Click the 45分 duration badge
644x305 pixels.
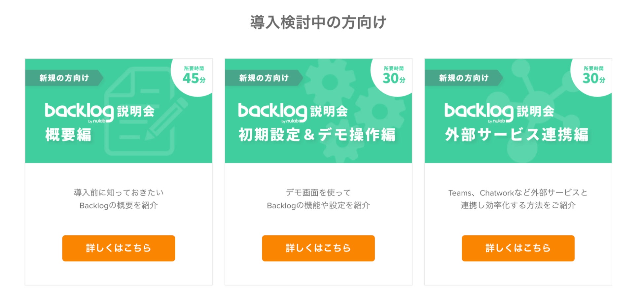(194, 76)
